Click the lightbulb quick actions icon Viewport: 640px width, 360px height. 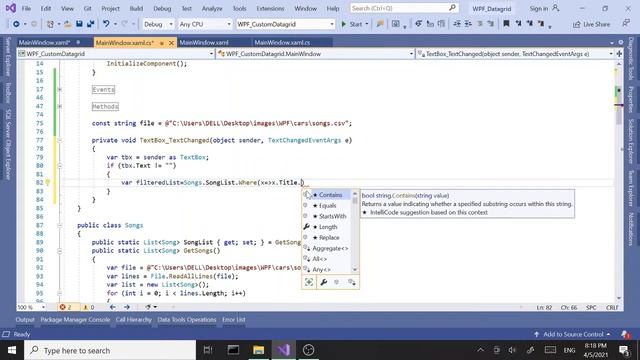pyautogui.click(x=47, y=182)
